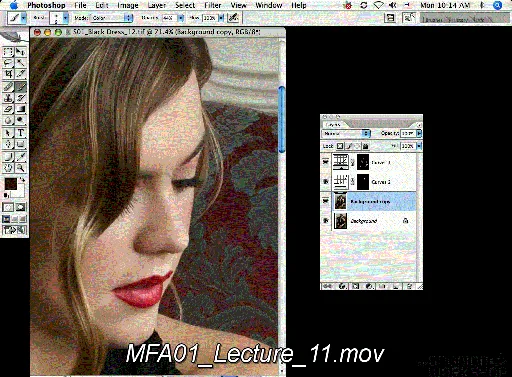Viewport: 512px width, 377px height.
Task: Click the add layer mask icon
Action: (356, 286)
